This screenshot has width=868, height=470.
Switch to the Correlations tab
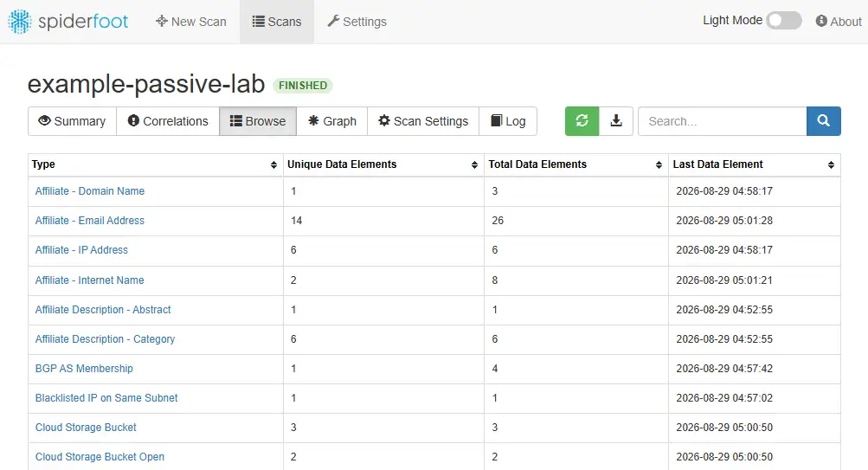[x=168, y=121]
